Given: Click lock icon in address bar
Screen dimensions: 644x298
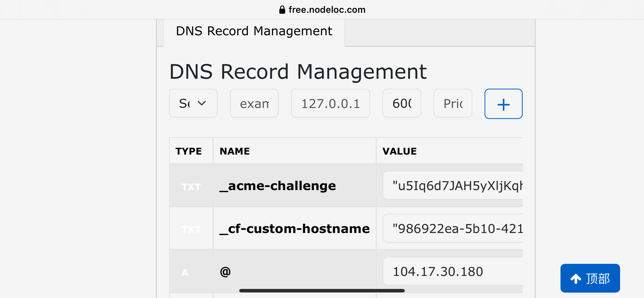Looking at the screenshot, I should coord(282,10).
